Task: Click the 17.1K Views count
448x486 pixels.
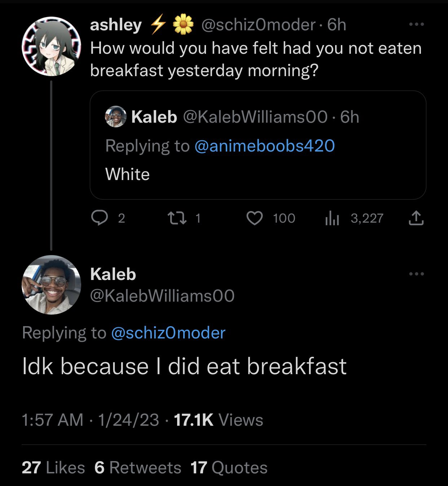Action: click(219, 420)
